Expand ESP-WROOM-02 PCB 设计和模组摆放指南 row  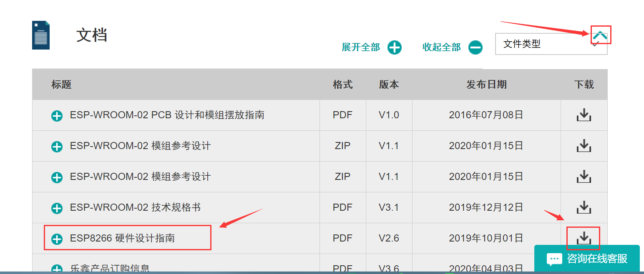[57, 116]
